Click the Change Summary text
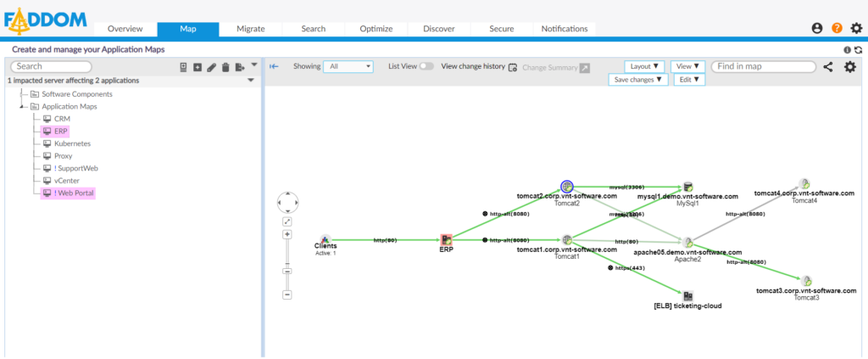 click(x=549, y=68)
